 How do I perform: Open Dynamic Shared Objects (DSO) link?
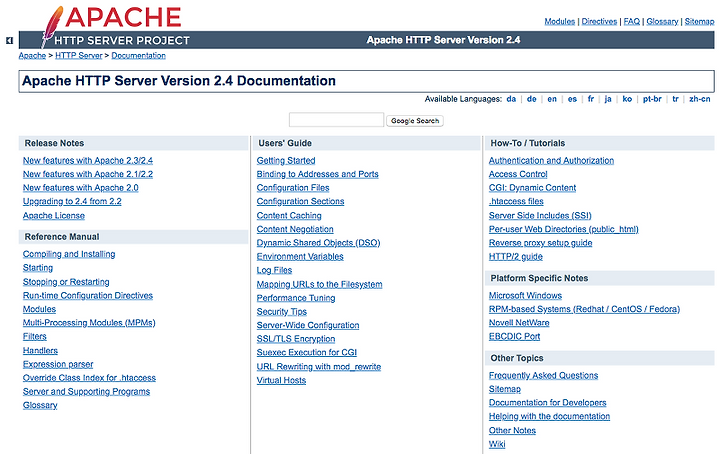tap(318, 243)
